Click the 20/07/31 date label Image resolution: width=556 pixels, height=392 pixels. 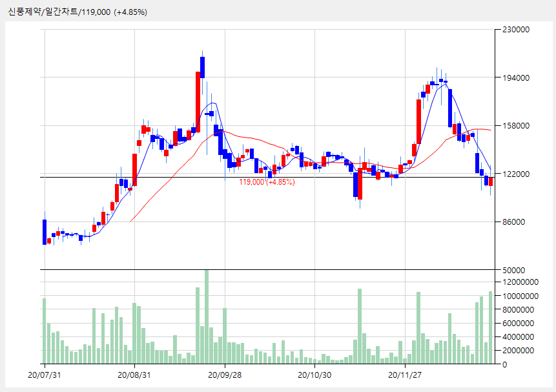[45, 375]
